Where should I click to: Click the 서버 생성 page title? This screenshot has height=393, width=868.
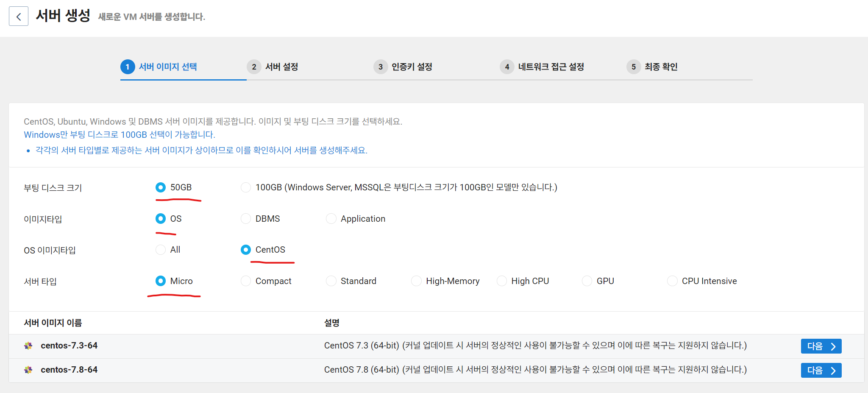pos(63,16)
